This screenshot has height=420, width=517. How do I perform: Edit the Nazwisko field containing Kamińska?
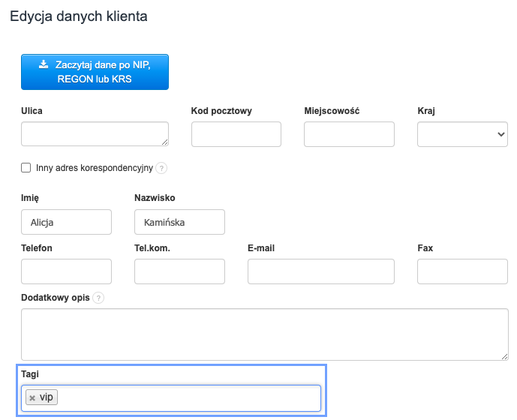[x=179, y=222]
